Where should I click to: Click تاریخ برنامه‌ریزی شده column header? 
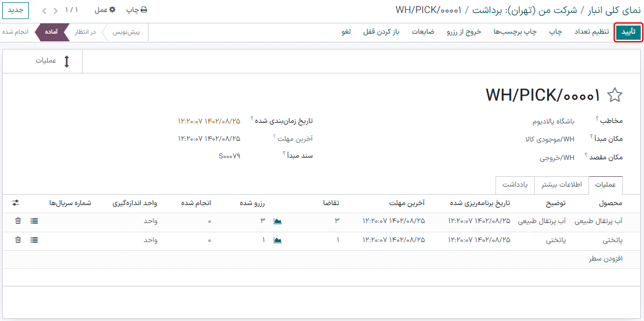point(480,203)
